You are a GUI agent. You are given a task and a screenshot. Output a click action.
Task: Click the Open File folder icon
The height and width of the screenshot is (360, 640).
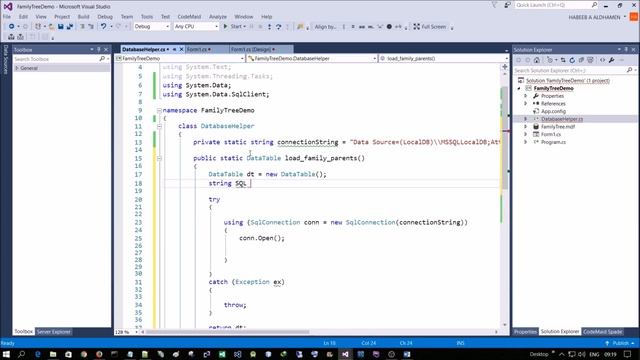(51, 27)
